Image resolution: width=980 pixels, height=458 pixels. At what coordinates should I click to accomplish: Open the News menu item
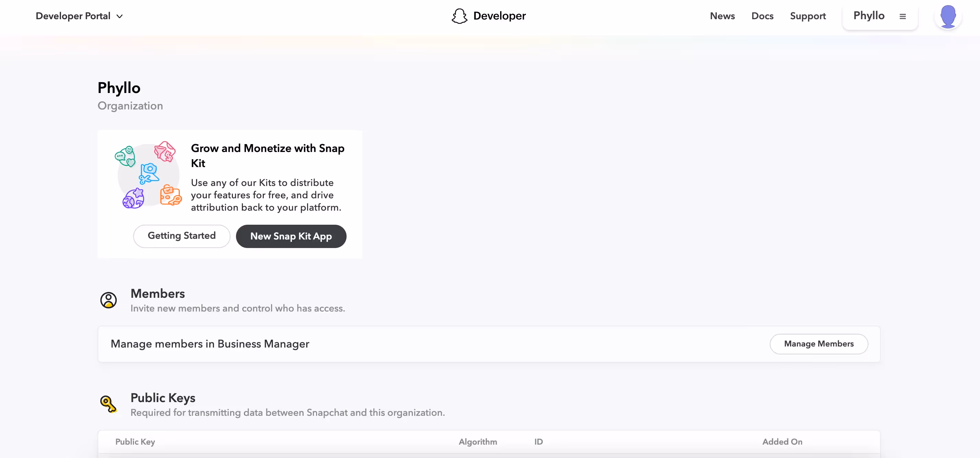click(x=722, y=16)
